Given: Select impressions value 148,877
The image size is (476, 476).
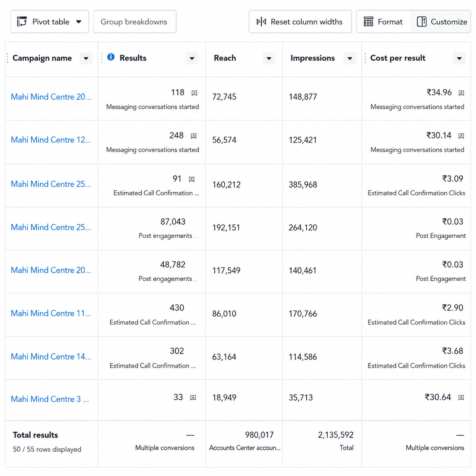Looking at the screenshot, I should [303, 97].
